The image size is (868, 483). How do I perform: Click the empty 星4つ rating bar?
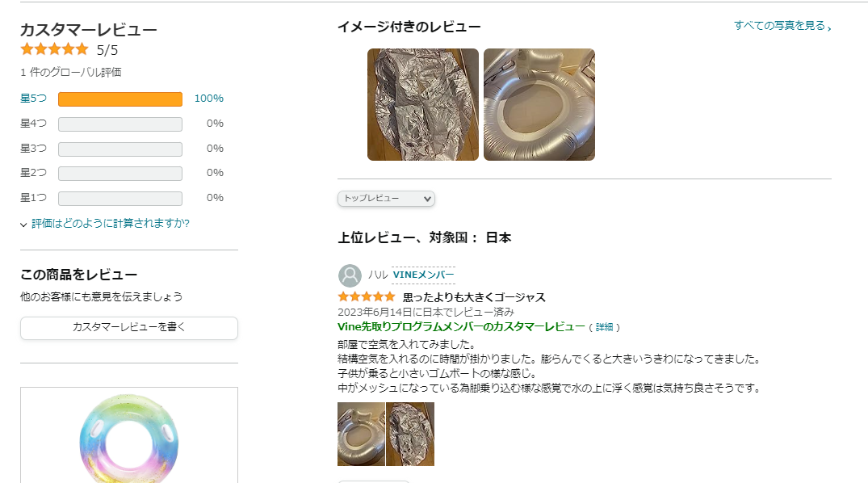pyautogui.click(x=120, y=124)
